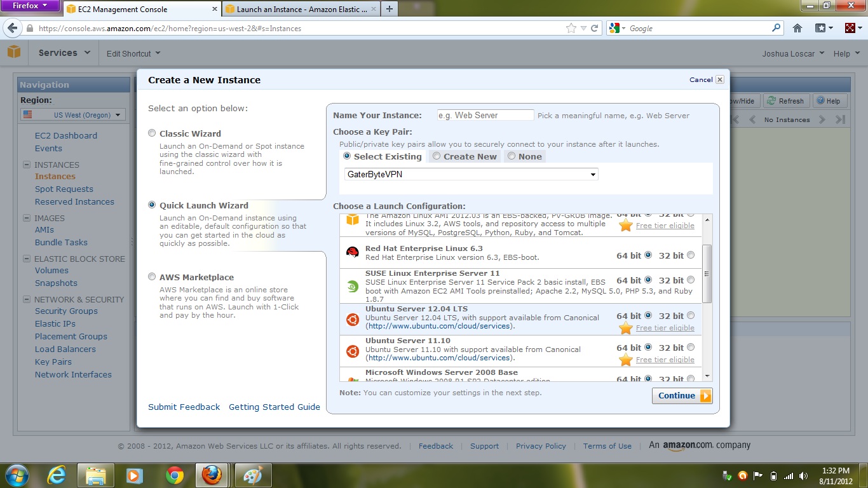This screenshot has width=868, height=488.
Task: Click the Ubuntu 11.10 free tier star
Action: click(x=626, y=360)
